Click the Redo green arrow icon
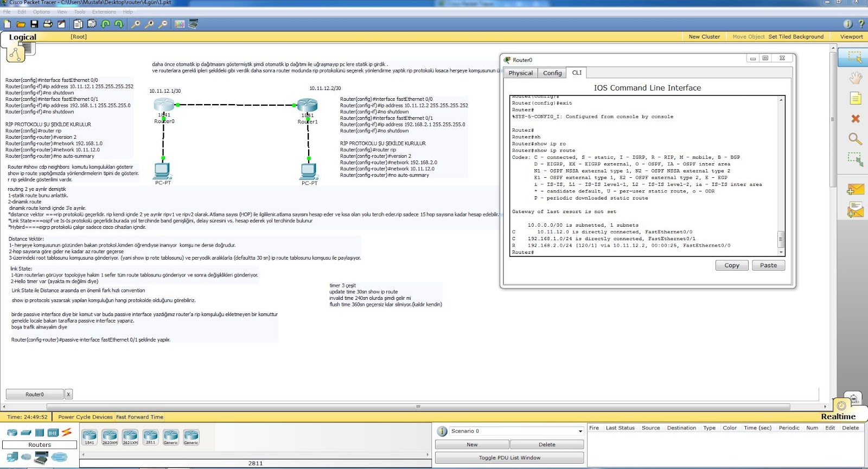 (x=119, y=24)
